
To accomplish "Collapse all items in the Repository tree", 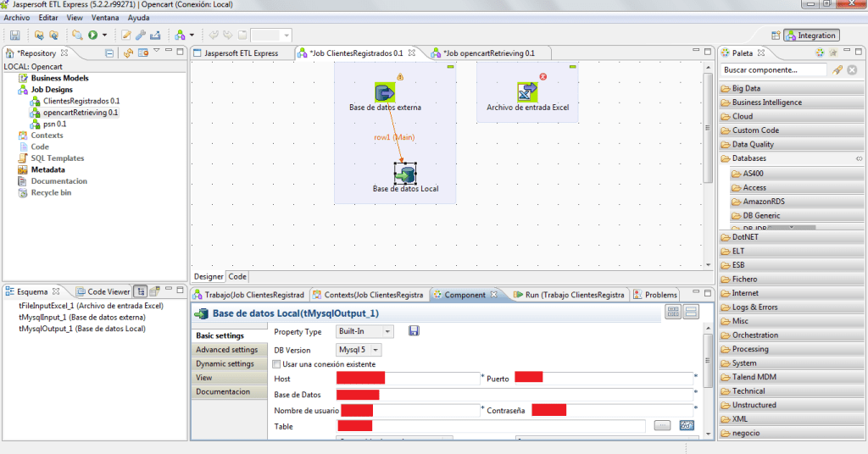I will coord(109,53).
